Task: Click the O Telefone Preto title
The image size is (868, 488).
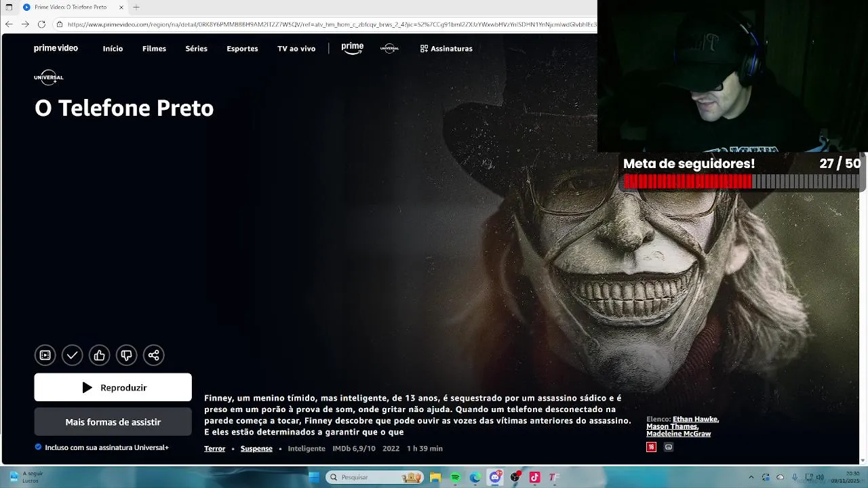Action: 124,108
